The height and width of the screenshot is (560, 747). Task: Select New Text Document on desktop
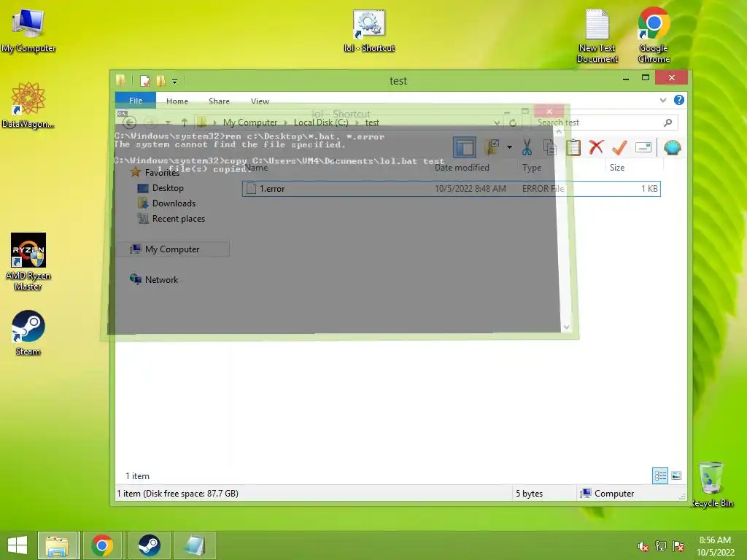[x=597, y=36]
